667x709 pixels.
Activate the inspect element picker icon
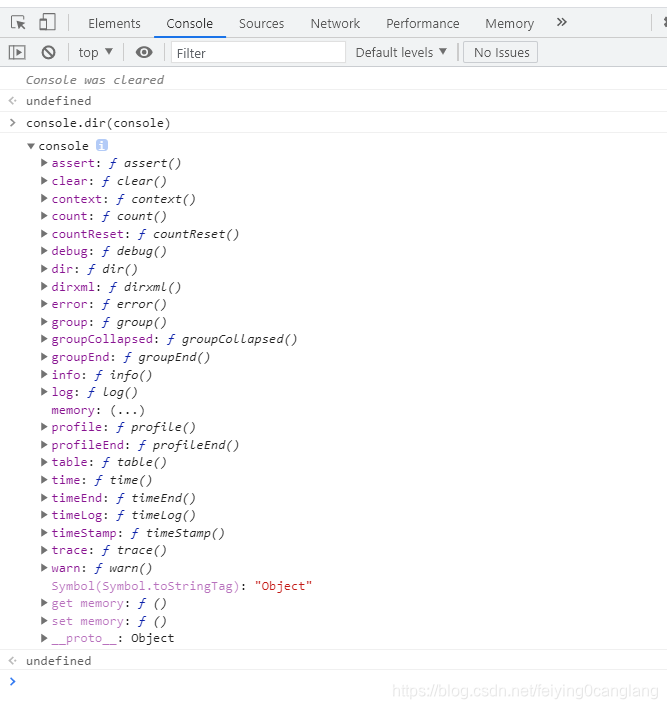[x=18, y=22]
